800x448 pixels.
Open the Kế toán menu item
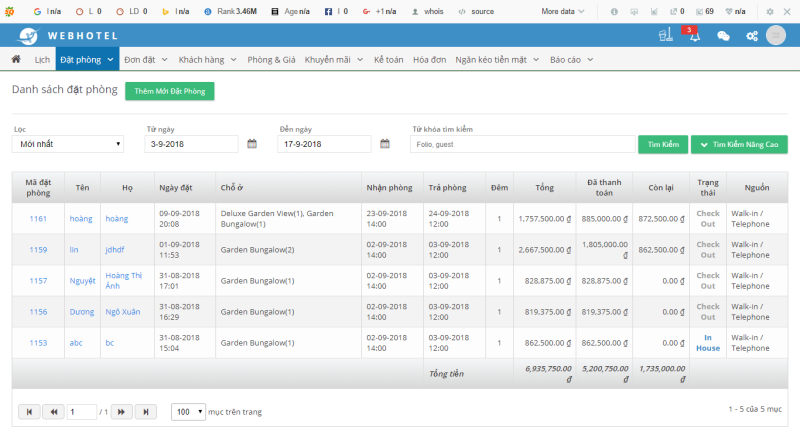pyautogui.click(x=388, y=60)
